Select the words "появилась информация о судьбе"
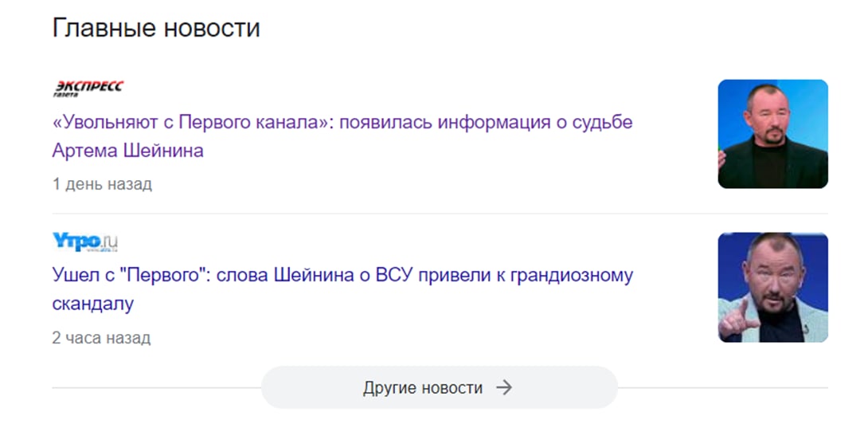 [486, 122]
